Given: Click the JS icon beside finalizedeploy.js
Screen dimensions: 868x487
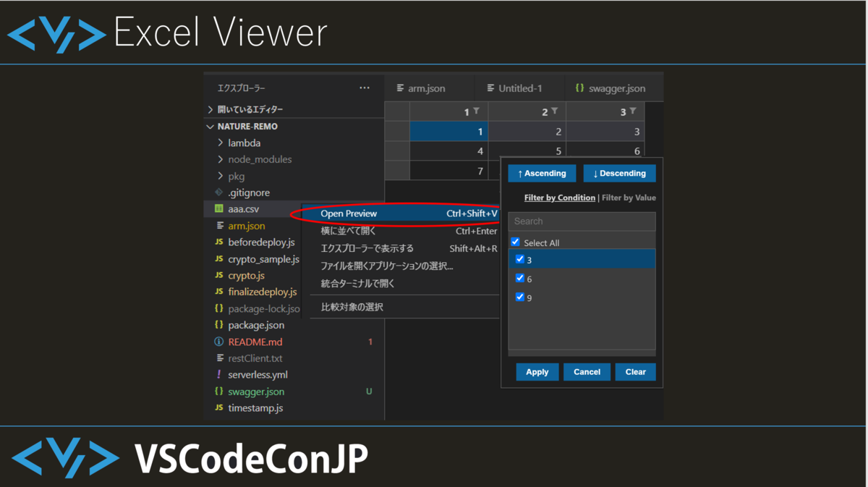Looking at the screenshot, I should pos(219,292).
